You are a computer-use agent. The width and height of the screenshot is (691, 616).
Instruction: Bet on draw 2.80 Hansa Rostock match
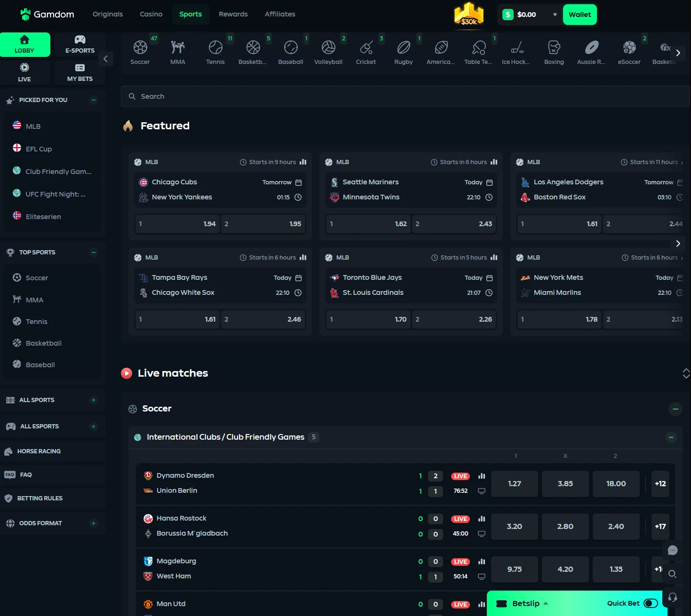pyautogui.click(x=565, y=527)
